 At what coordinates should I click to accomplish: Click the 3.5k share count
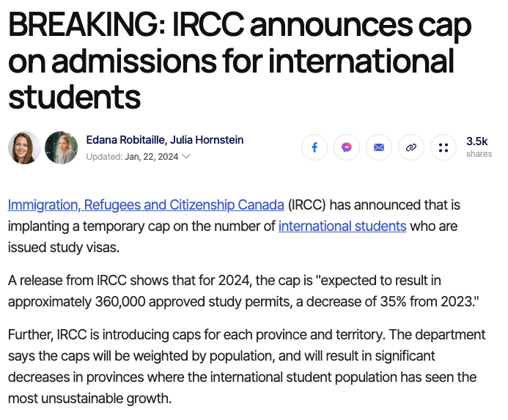click(477, 141)
